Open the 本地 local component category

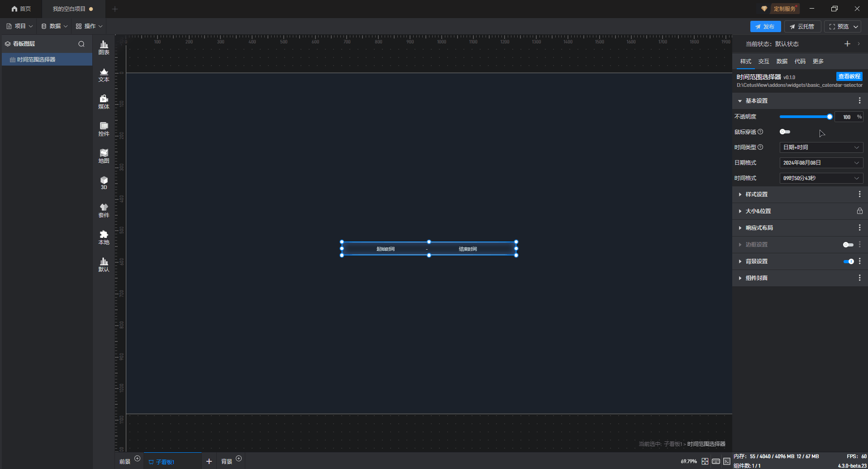[x=104, y=237]
